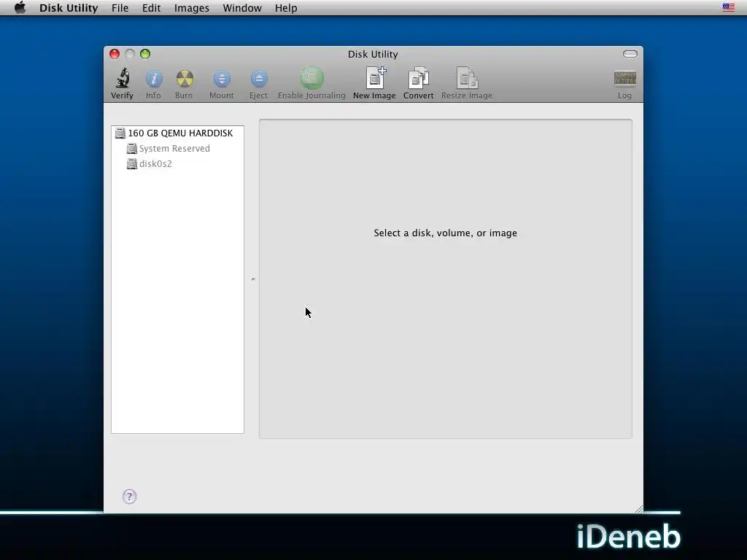Open the Edit menu
This screenshot has height=560, width=747.
pyautogui.click(x=151, y=7)
